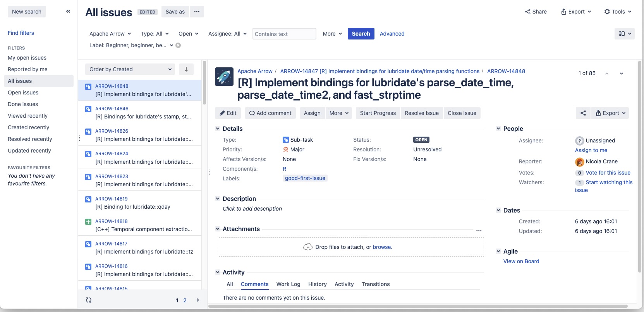
Task: Collapse the Details section
Action: pyautogui.click(x=218, y=129)
